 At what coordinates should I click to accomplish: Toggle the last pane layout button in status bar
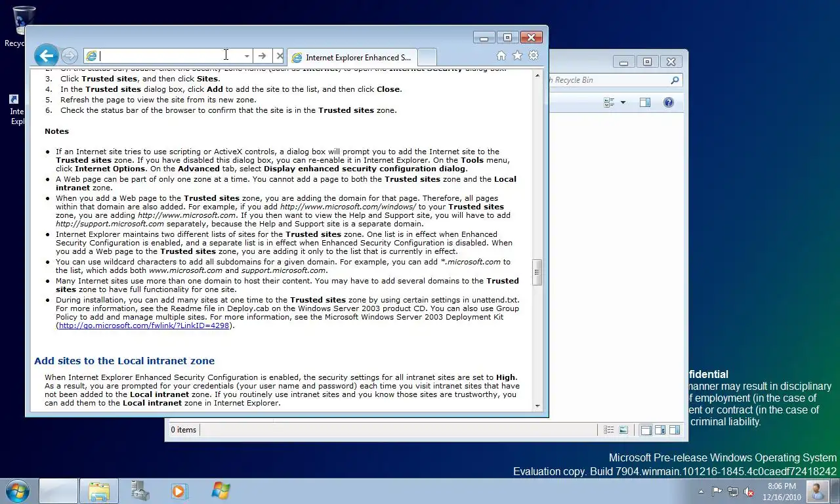pyautogui.click(x=675, y=430)
